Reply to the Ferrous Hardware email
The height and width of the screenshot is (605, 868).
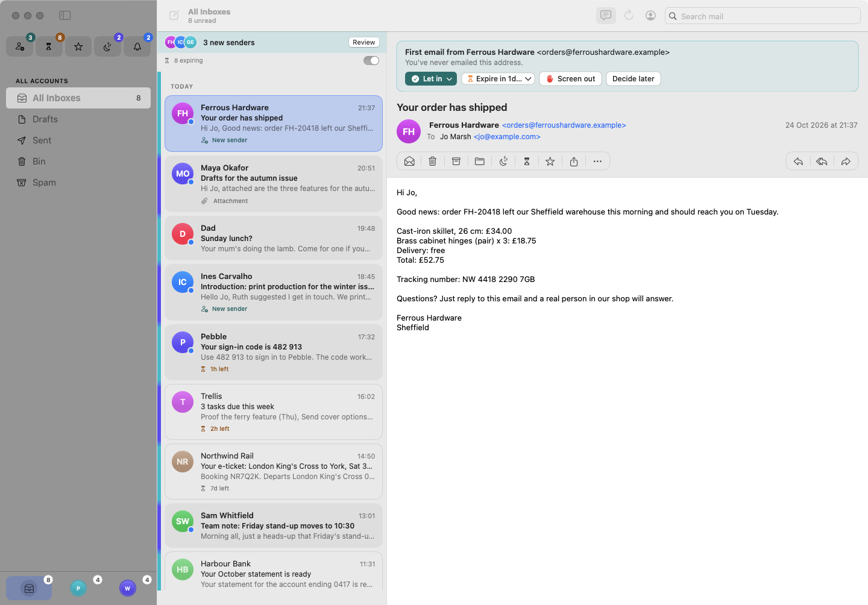[x=798, y=161]
